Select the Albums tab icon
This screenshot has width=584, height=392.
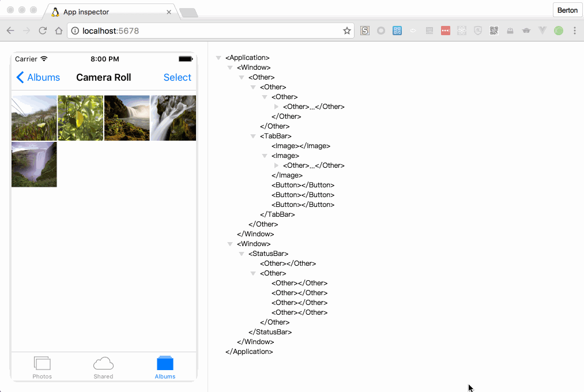[165, 364]
